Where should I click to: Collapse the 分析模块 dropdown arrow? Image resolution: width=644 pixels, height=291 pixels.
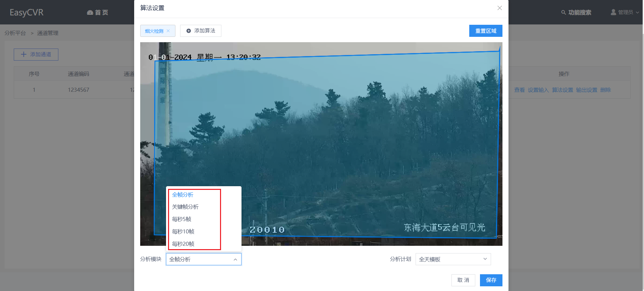click(235, 260)
